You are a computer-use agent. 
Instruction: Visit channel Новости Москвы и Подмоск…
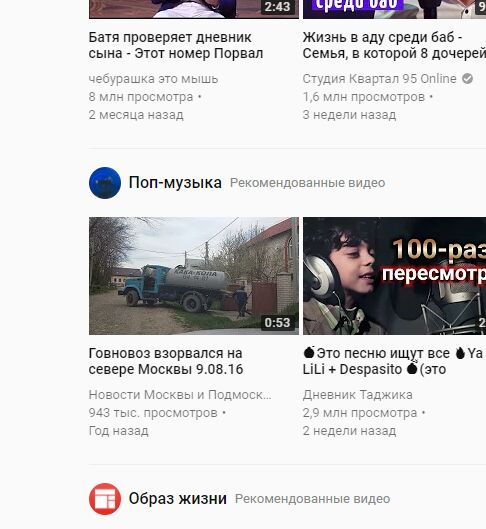coord(180,395)
